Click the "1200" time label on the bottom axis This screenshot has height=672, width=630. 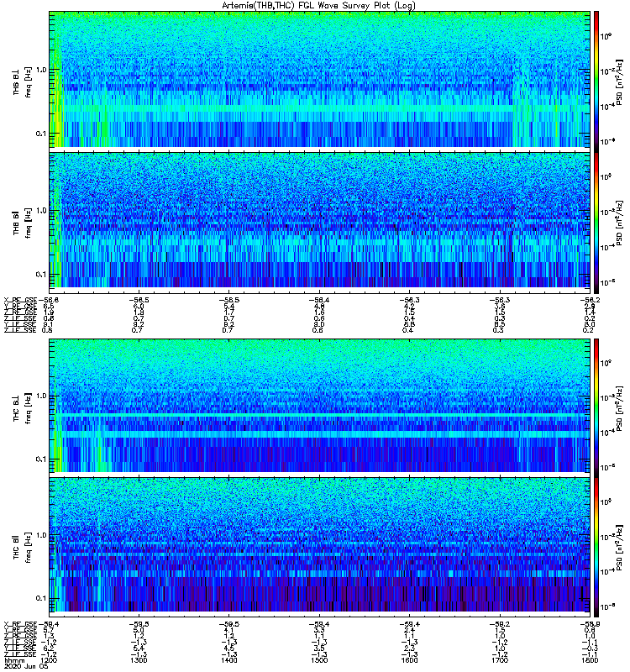tap(49, 660)
